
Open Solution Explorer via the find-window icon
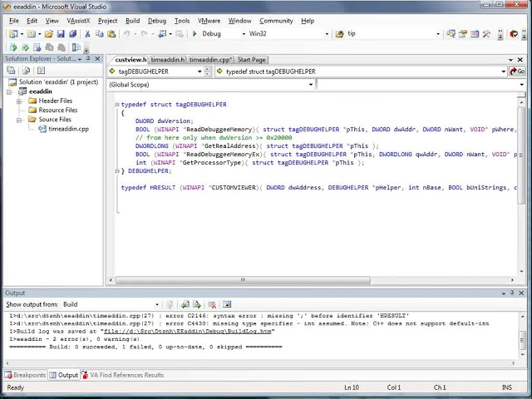pos(451,33)
